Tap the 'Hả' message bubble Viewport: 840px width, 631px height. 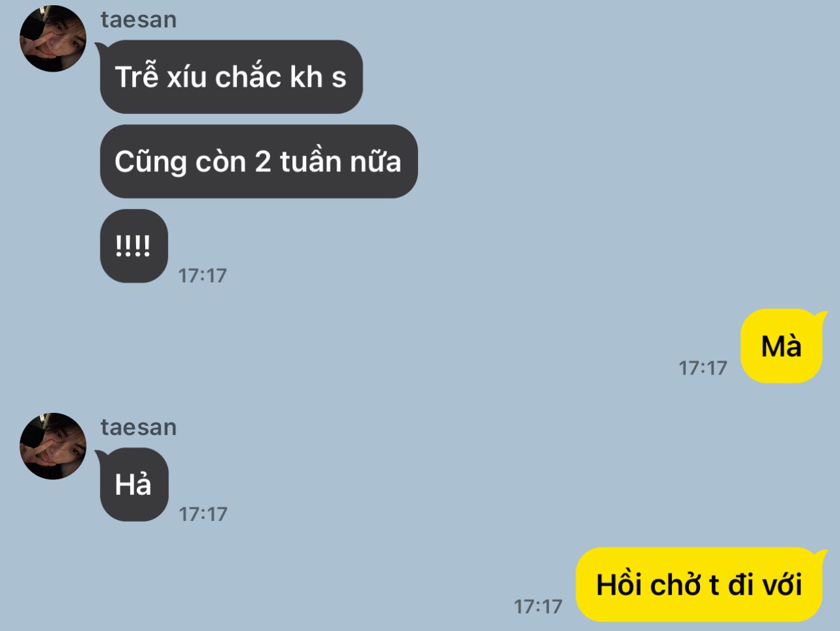click(133, 484)
